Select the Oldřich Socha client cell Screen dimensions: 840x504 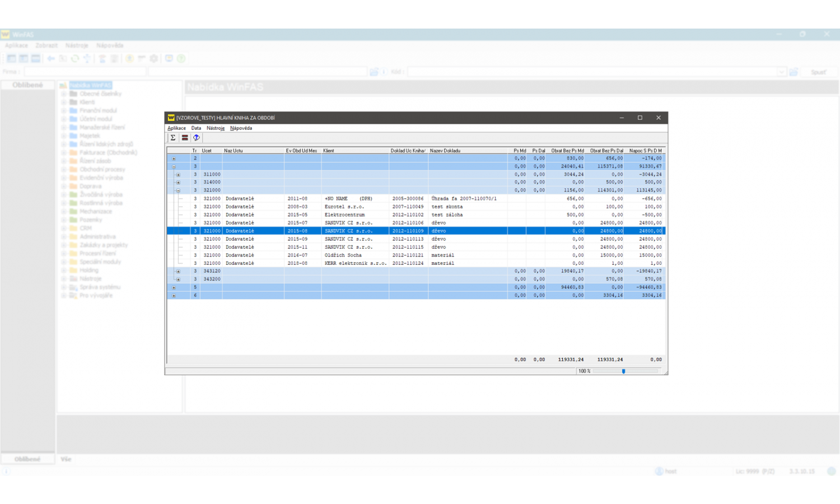355,255
